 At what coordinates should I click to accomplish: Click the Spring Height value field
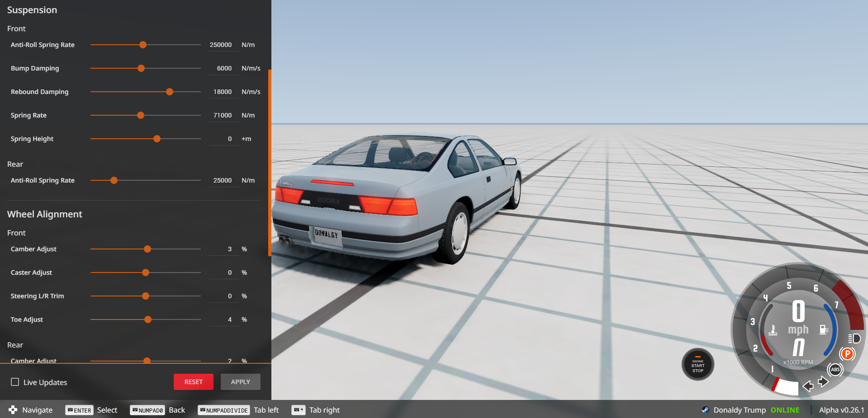tap(223, 139)
